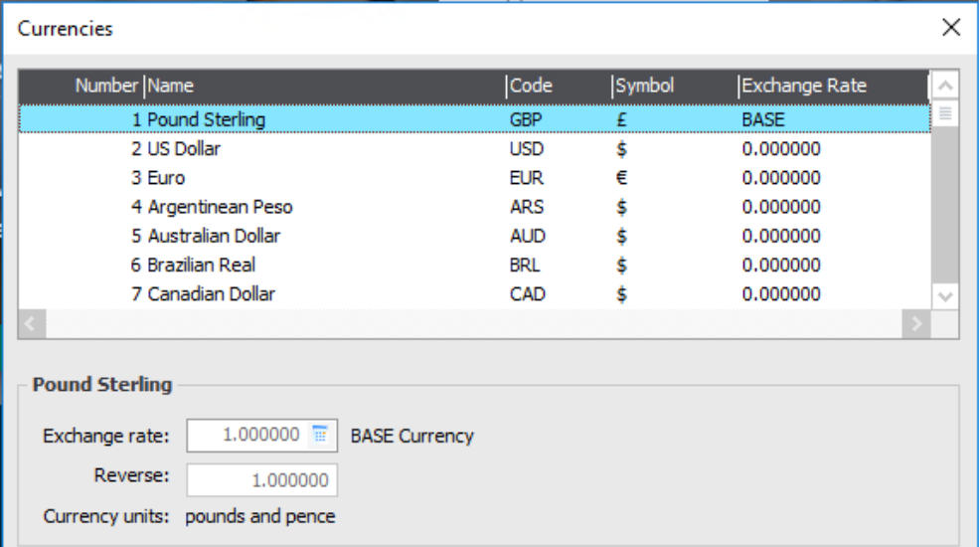Sort by the Number column header
This screenshot has height=547, width=980.
(82, 86)
